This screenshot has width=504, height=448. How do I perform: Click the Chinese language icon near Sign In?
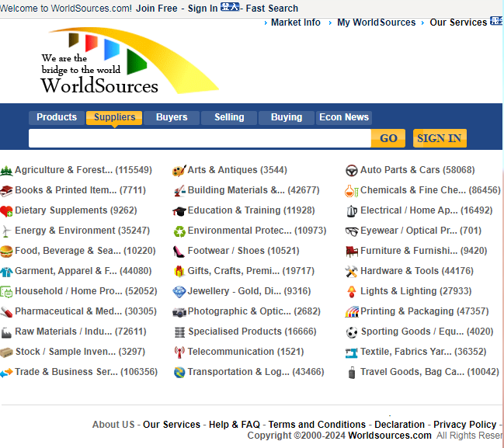pyautogui.click(x=230, y=7)
